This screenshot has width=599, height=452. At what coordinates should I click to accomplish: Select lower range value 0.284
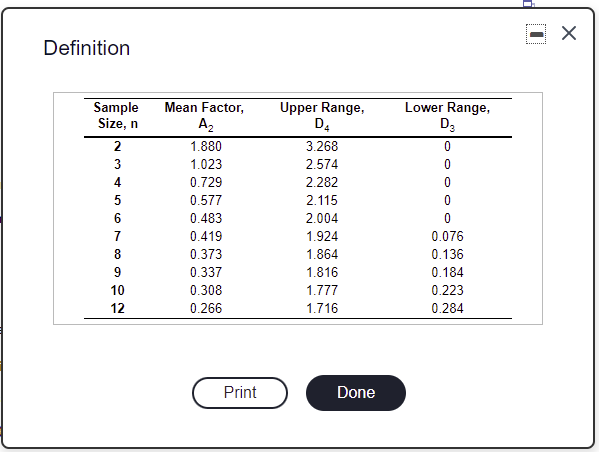(447, 308)
